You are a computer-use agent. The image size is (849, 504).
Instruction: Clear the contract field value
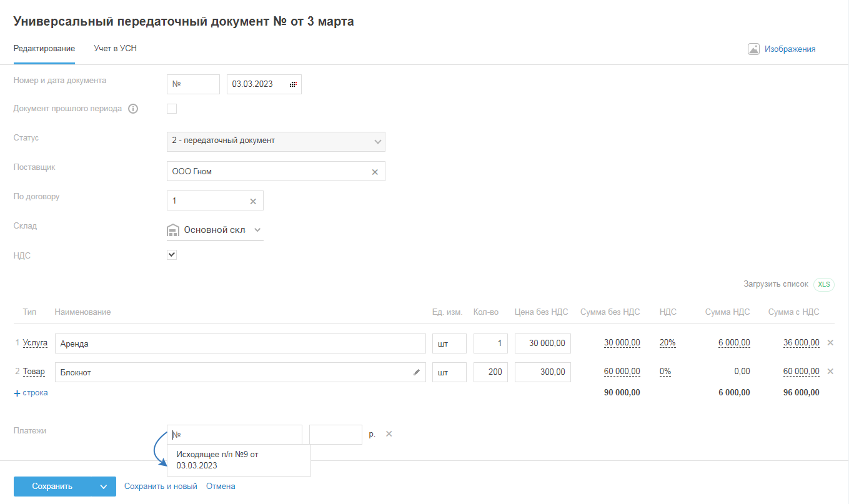253,201
